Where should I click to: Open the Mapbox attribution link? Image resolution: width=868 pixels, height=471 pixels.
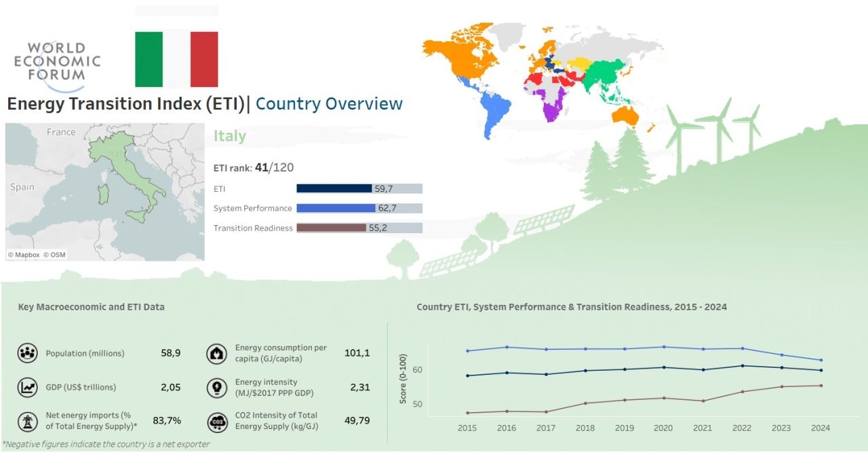click(x=24, y=255)
